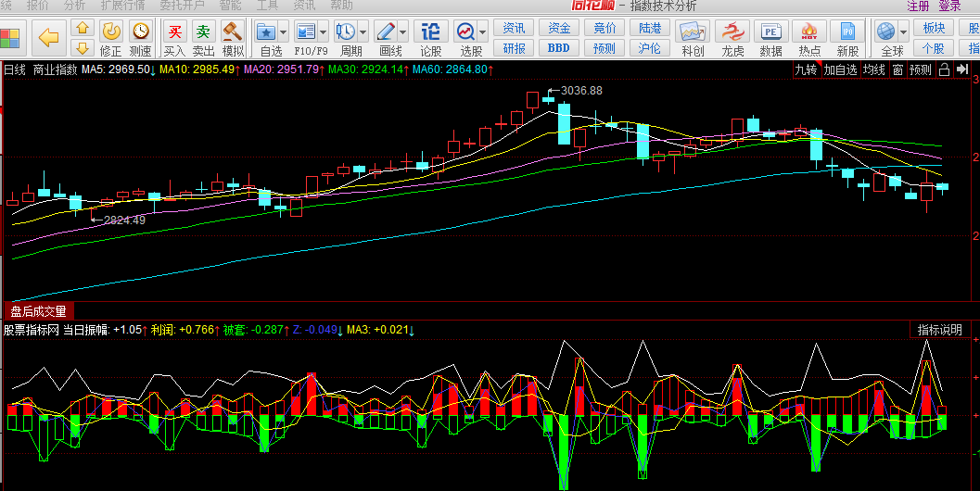Open the 龙虎 dragon-tiger list icon
Screen dimensions: 980x491
point(732,38)
